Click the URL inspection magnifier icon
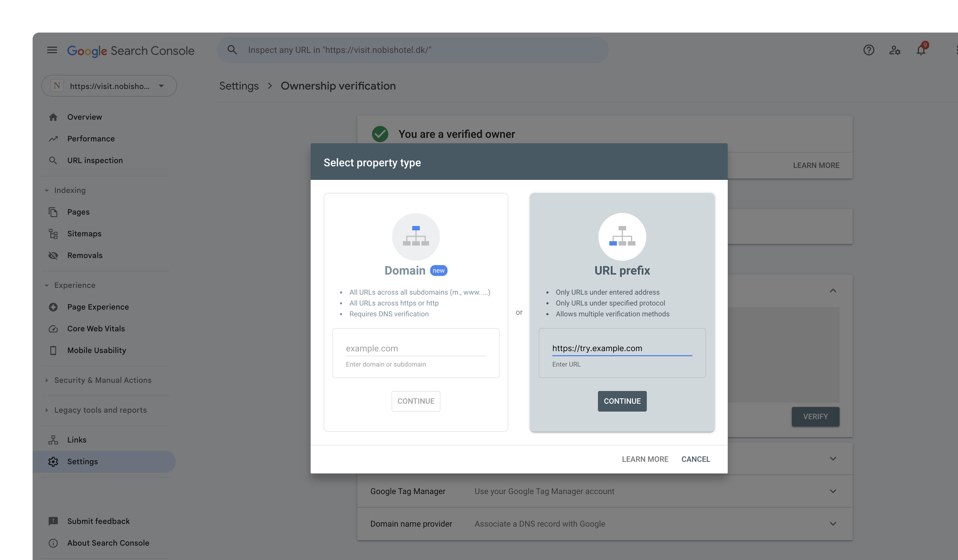 point(53,160)
